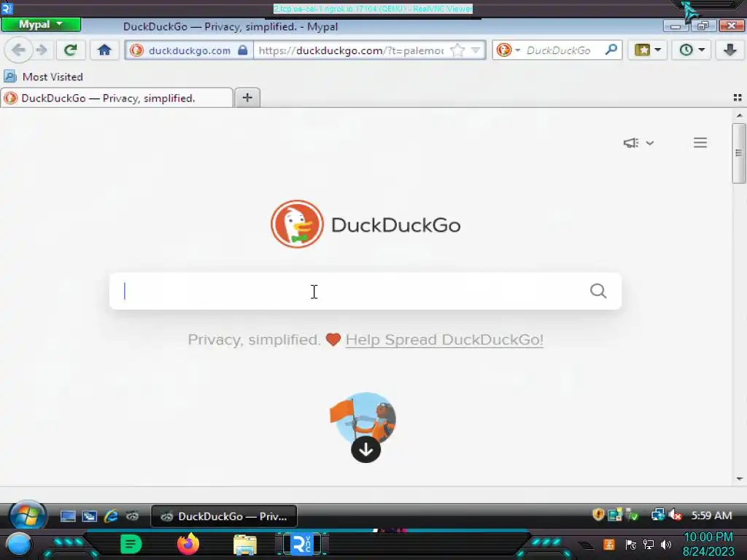This screenshot has width=747, height=560.
Task: Select the DuckDuckGo — Privacy, simplified tab
Action: point(117,98)
